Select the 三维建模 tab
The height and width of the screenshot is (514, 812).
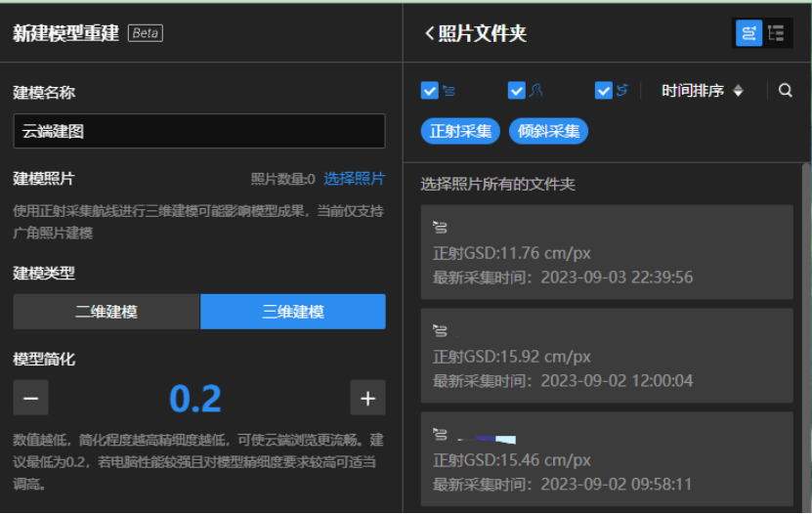tap(292, 312)
